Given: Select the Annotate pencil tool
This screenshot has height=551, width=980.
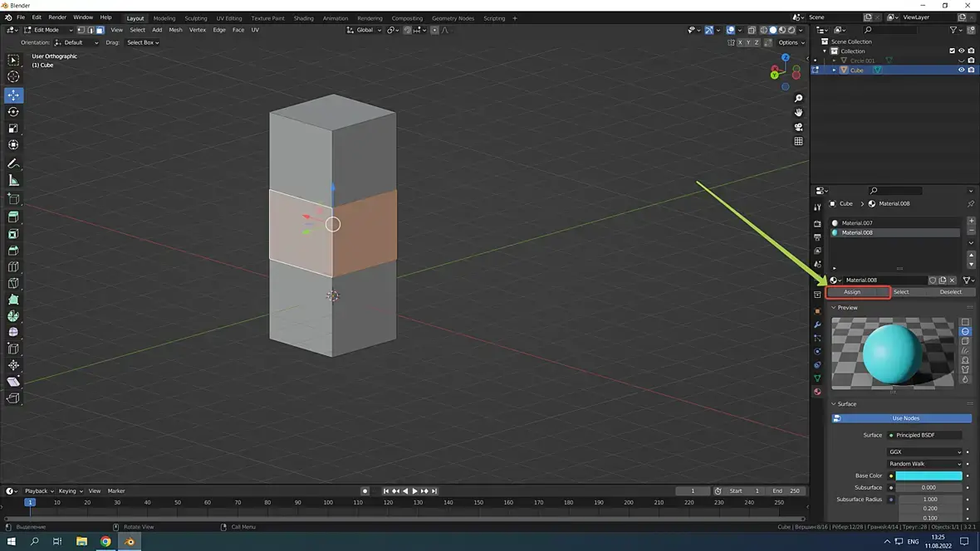Looking at the screenshot, I should [x=13, y=163].
